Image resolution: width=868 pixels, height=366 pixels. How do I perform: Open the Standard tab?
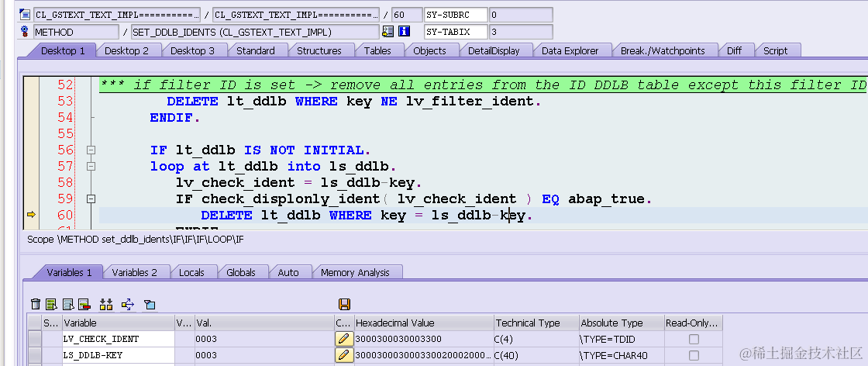tap(255, 50)
